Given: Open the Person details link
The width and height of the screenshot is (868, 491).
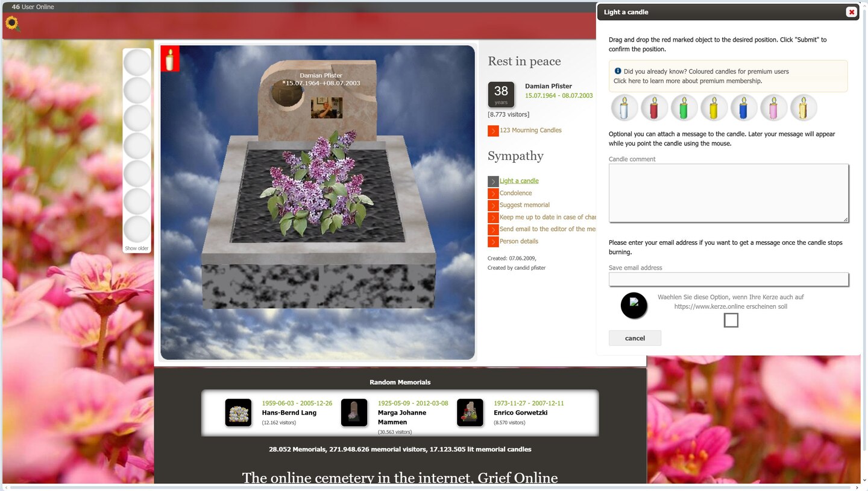Looking at the screenshot, I should pos(519,241).
